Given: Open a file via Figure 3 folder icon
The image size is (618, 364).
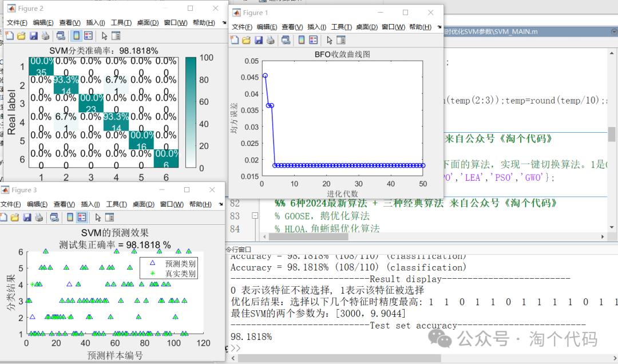Looking at the screenshot, I should [15, 217].
